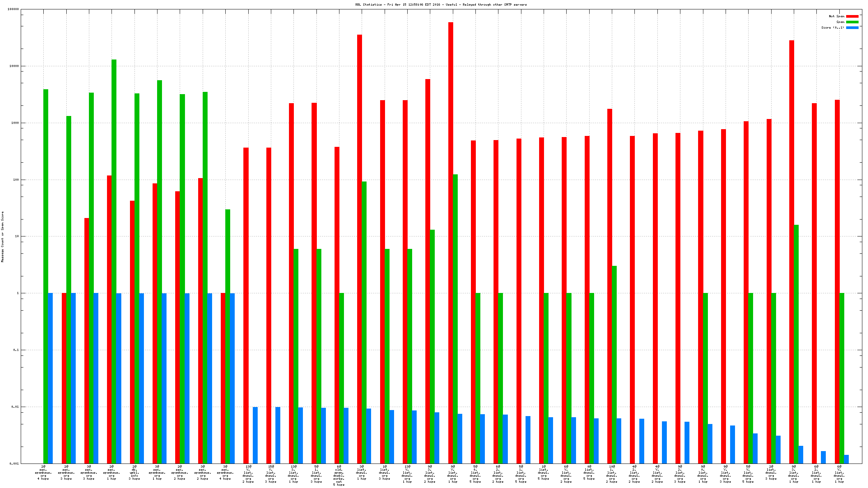Click the 'Message Count or Spam Score' axis label
The height and width of the screenshot is (488, 868).
2,236
